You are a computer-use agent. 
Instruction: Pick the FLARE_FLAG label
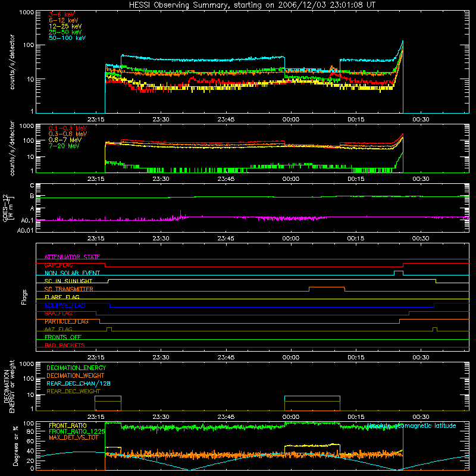coord(62,297)
